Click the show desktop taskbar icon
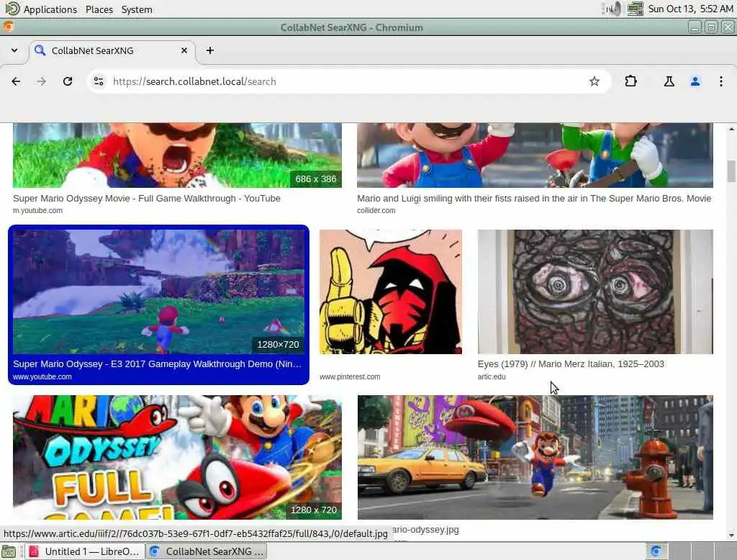 pyautogui.click(x=9, y=551)
